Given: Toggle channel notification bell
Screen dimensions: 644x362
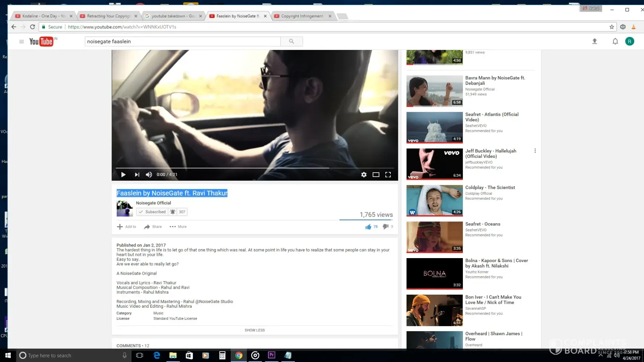Looking at the screenshot, I should tap(173, 212).
